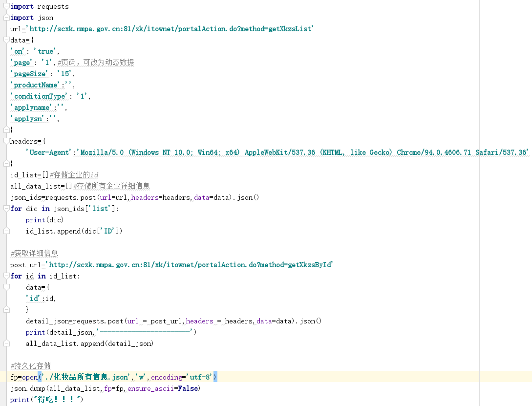Toggle fold marker at the brace closing headers
This screenshot has width=532, height=406.
[6, 163]
